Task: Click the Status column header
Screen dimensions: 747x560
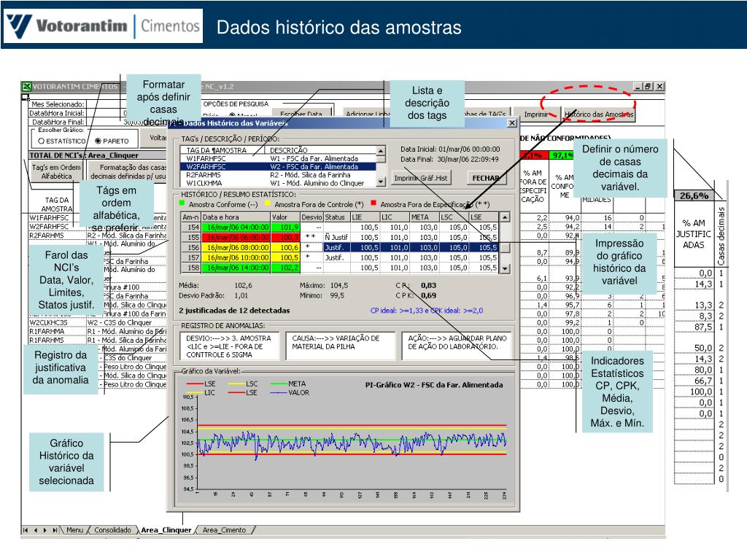Action: (x=337, y=217)
